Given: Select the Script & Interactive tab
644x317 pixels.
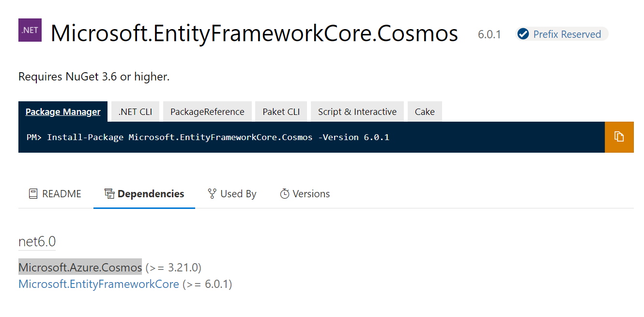Looking at the screenshot, I should tap(357, 111).
